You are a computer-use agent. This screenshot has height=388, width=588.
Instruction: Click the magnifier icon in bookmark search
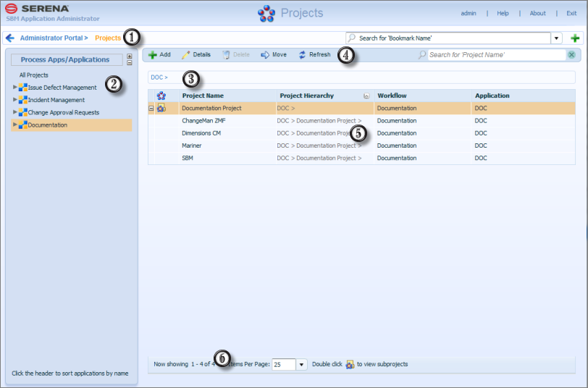[x=351, y=38]
